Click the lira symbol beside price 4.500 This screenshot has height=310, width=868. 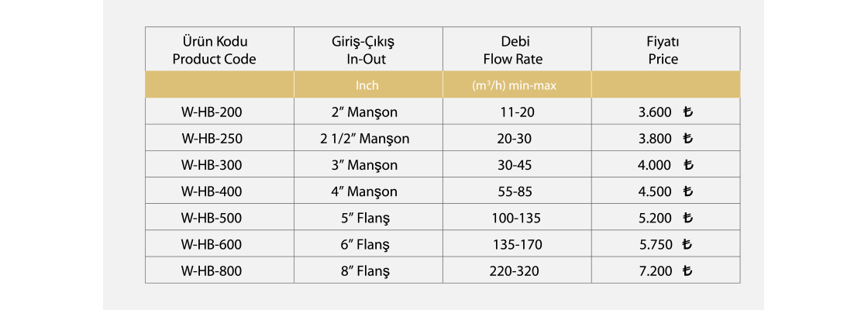pos(687,191)
